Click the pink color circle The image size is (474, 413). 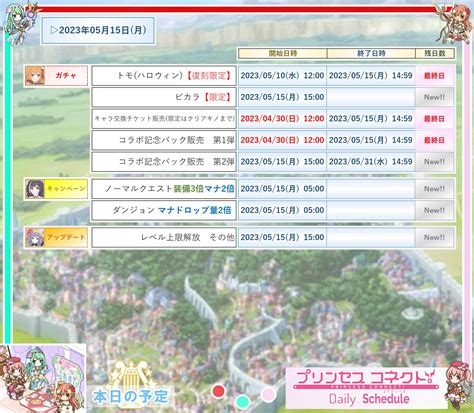point(268,395)
